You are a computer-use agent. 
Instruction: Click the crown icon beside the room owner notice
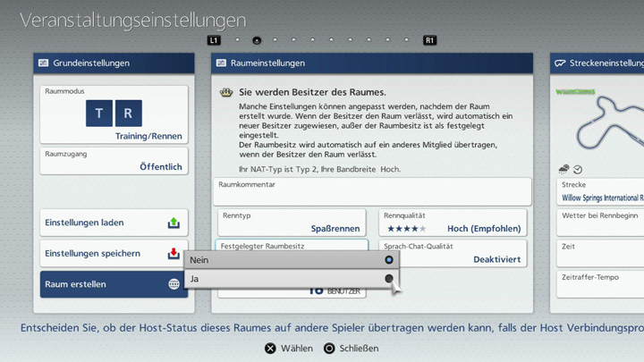click(226, 92)
